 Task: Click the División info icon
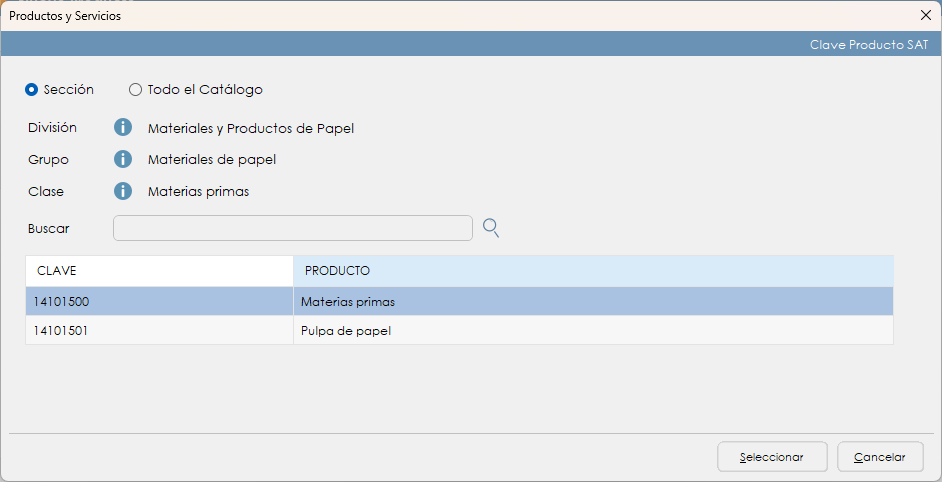(x=123, y=128)
